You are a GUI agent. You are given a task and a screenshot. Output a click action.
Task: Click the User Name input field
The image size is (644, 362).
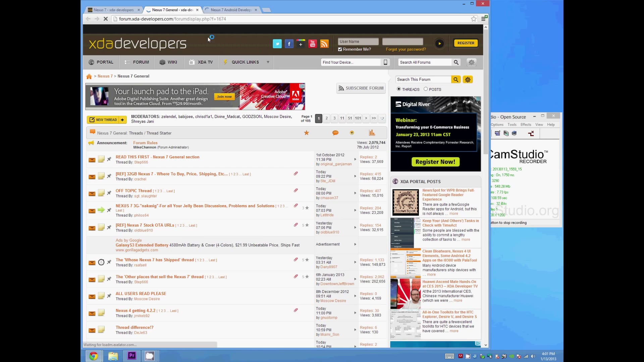click(358, 42)
